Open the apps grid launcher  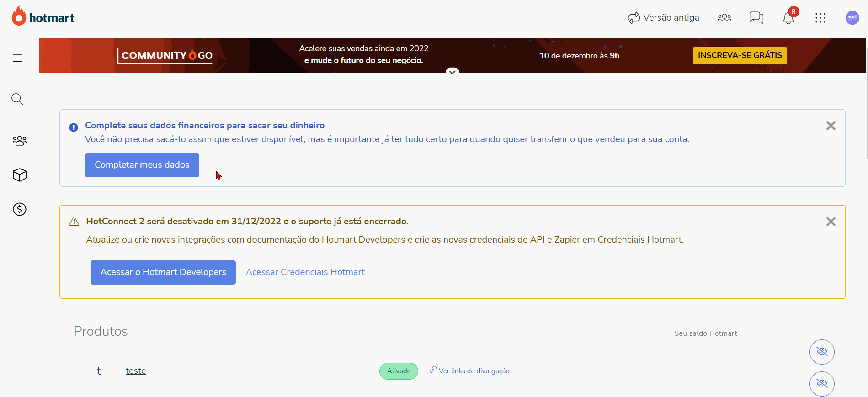(820, 18)
